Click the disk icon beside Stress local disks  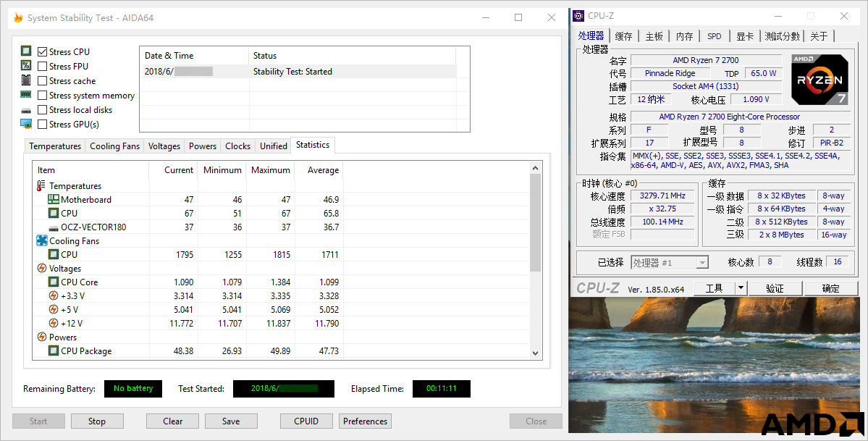point(26,110)
